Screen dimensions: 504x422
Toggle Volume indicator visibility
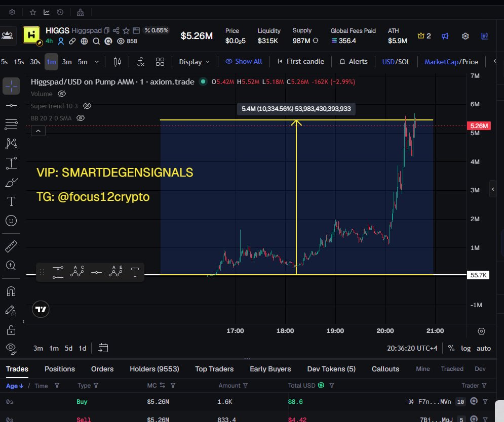[62, 94]
